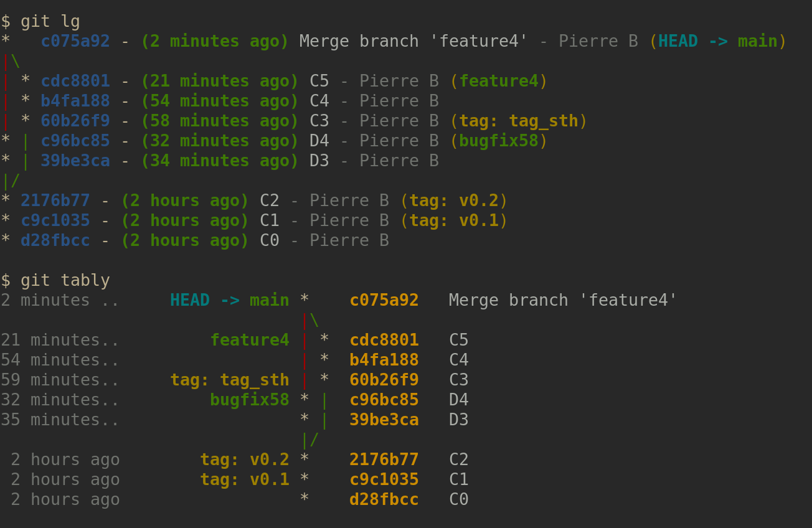The height and width of the screenshot is (528, 812).
Task: Click the bugfix58 branch label in git tably output
Action: (249, 400)
